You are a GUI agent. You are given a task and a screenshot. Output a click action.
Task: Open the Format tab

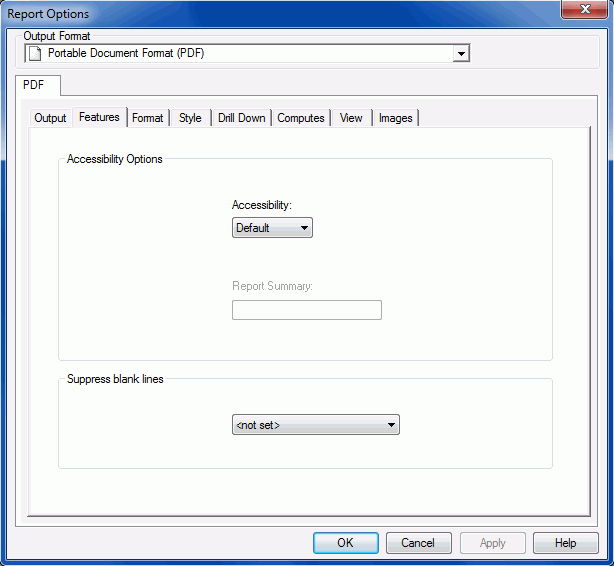coord(148,118)
